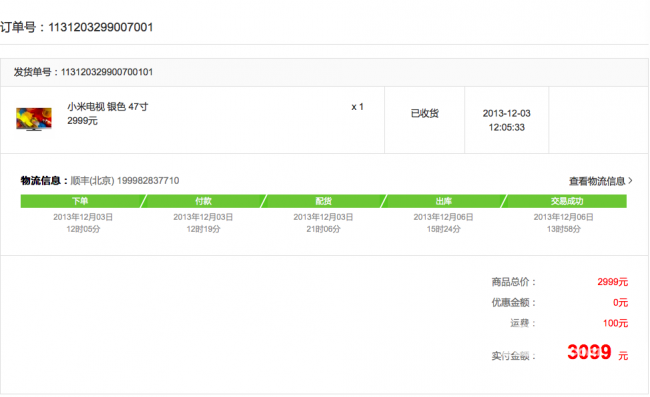Screen dimensions: 650x397
Task: Click the 2013-12-03 12:05:33 order time
Action: (507, 120)
